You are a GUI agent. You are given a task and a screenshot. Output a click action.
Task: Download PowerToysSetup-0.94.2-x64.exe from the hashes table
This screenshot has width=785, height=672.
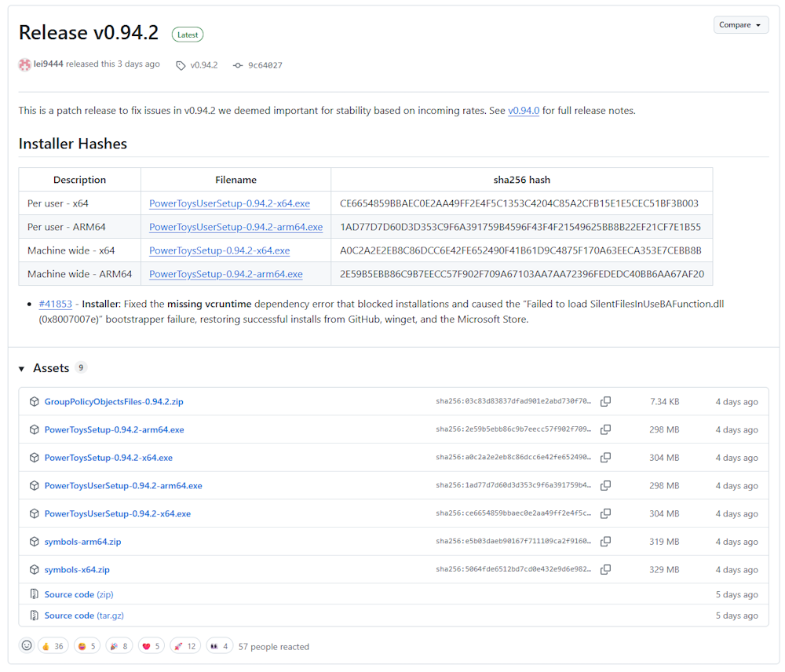219,250
